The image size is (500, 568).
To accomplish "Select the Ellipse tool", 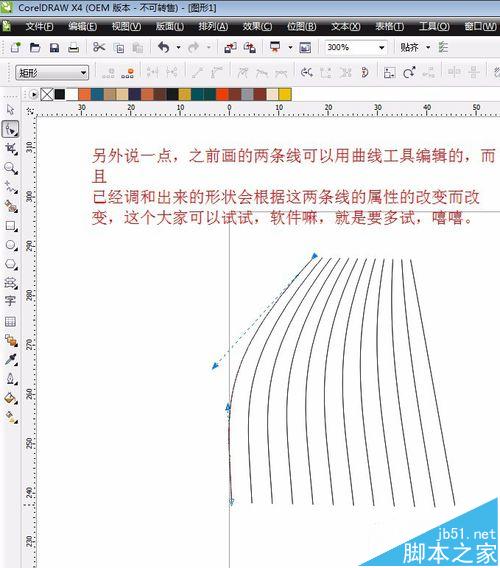I will [x=10, y=245].
